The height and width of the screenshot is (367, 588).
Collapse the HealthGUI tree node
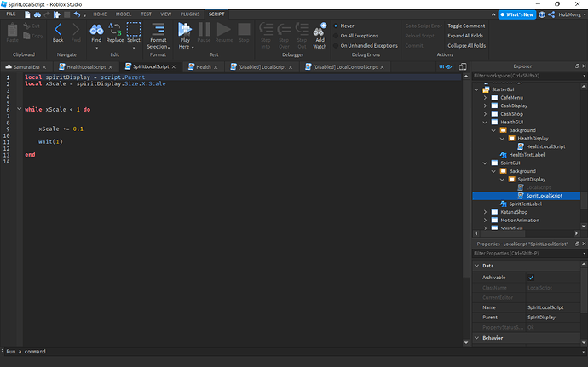click(485, 123)
